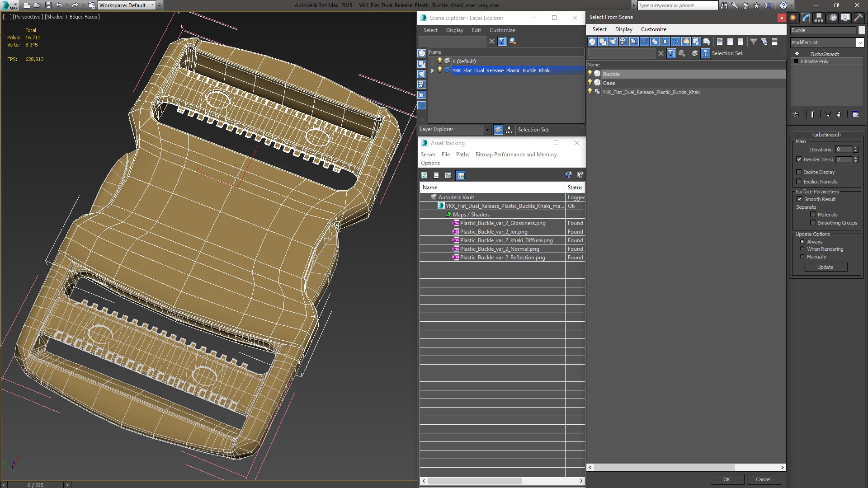
Task: Toggle Buckle visibility lightbulb in Select From Scene
Action: click(x=590, y=74)
